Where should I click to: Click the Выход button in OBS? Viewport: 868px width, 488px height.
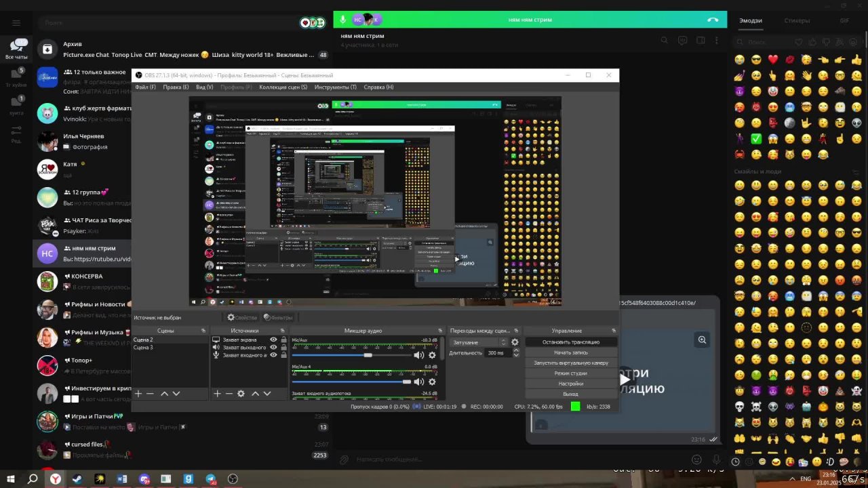571,394
